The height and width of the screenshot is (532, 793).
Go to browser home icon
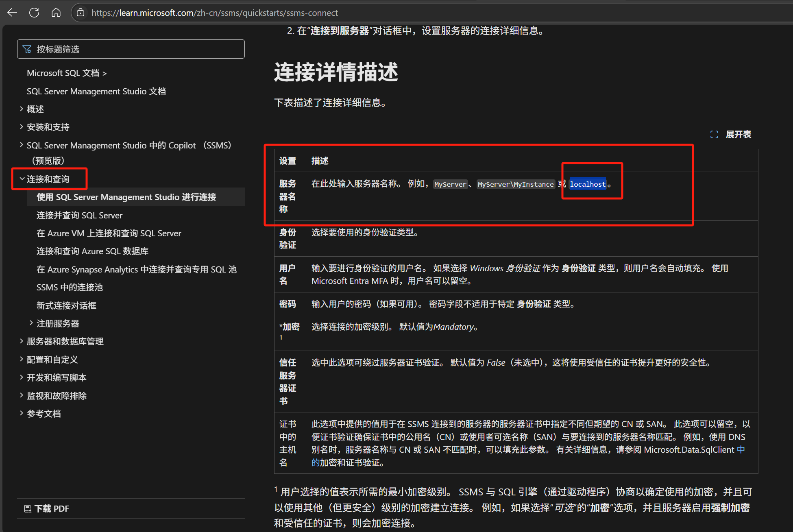point(56,13)
